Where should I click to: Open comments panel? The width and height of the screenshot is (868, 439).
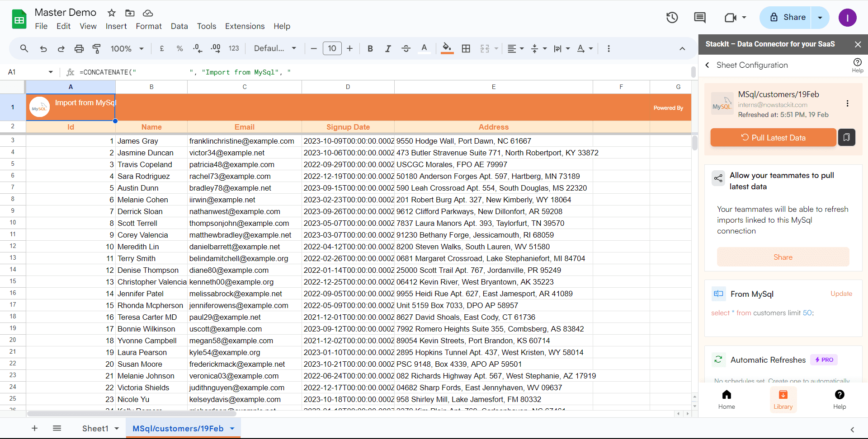(x=700, y=18)
